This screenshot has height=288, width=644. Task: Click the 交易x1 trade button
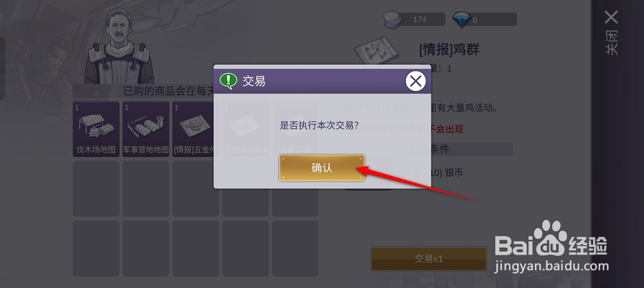(x=428, y=259)
